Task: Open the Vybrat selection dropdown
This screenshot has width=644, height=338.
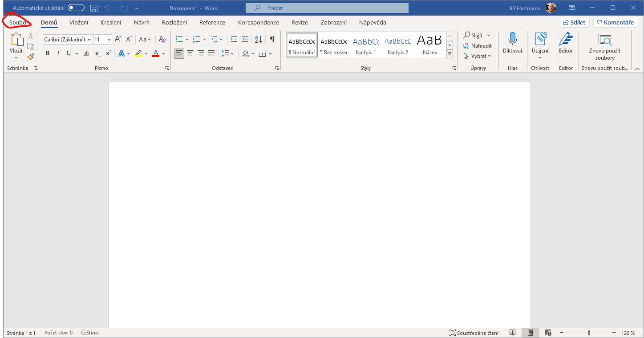Action: click(x=477, y=56)
